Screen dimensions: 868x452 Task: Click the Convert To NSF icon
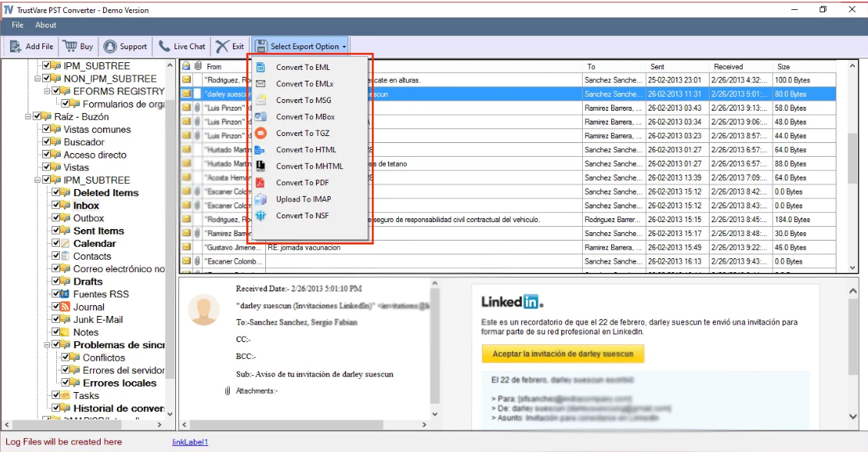[260, 216]
